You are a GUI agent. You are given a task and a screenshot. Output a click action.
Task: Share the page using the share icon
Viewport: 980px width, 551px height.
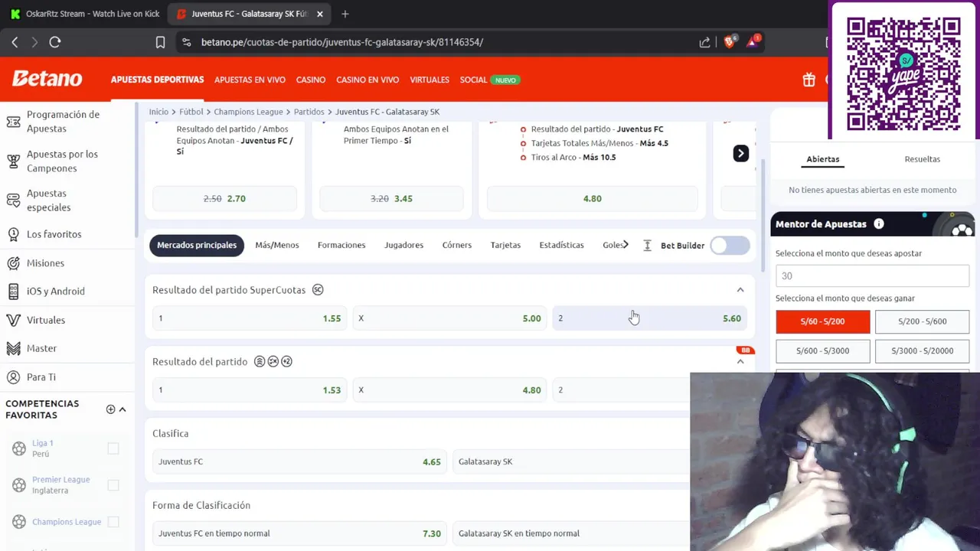click(x=704, y=42)
